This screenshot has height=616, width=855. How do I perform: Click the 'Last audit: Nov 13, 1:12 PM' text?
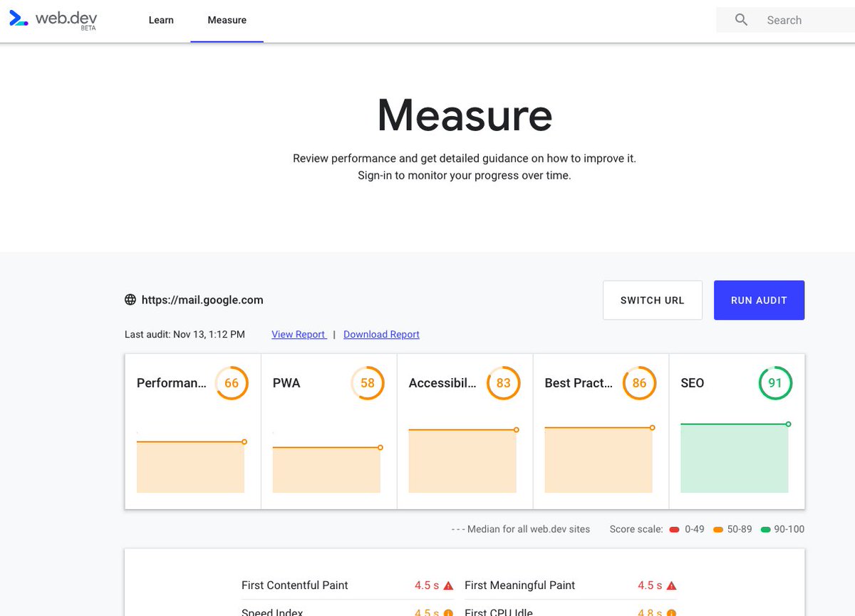(185, 334)
